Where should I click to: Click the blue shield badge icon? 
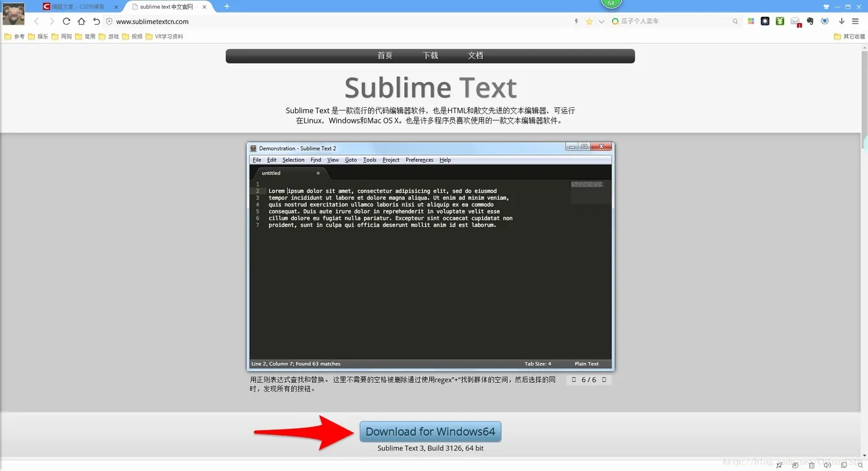click(x=825, y=20)
